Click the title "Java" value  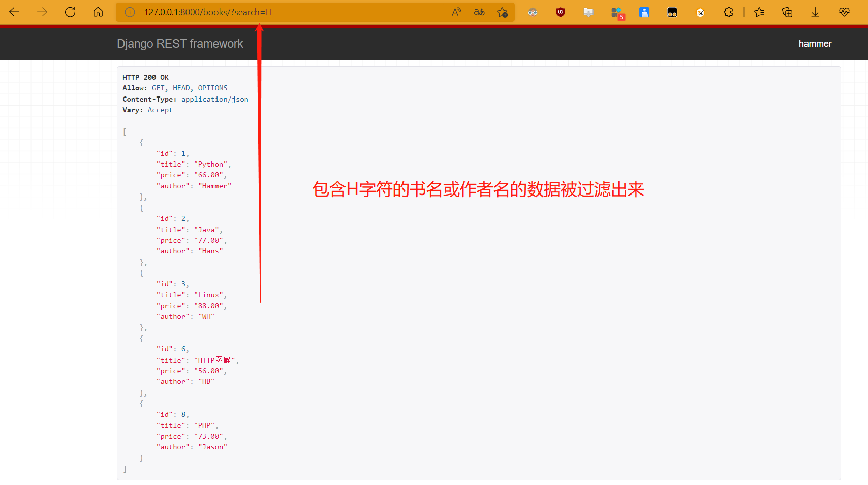[x=207, y=230]
